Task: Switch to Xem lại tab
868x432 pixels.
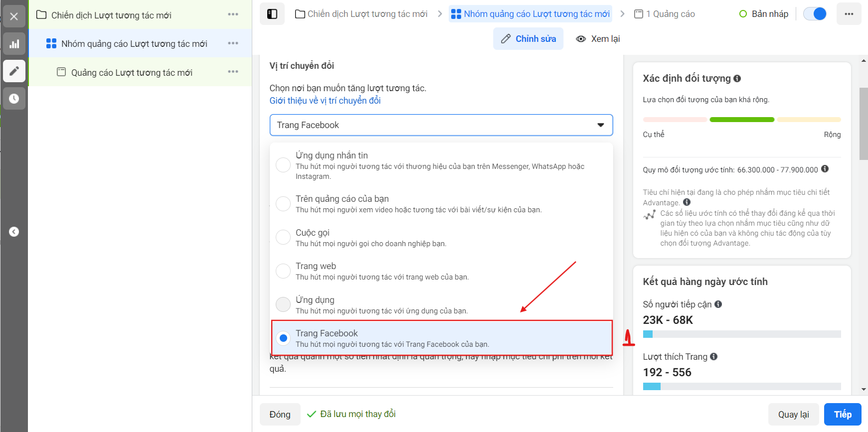Action: (x=598, y=39)
